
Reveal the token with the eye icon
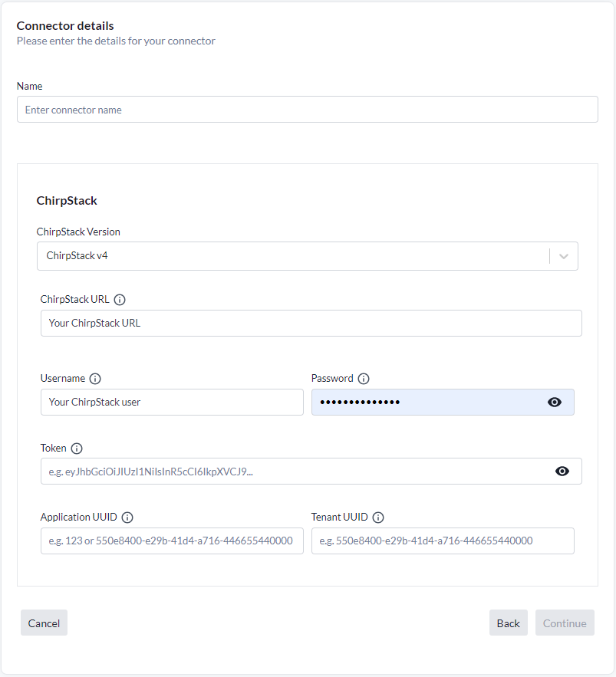point(562,471)
